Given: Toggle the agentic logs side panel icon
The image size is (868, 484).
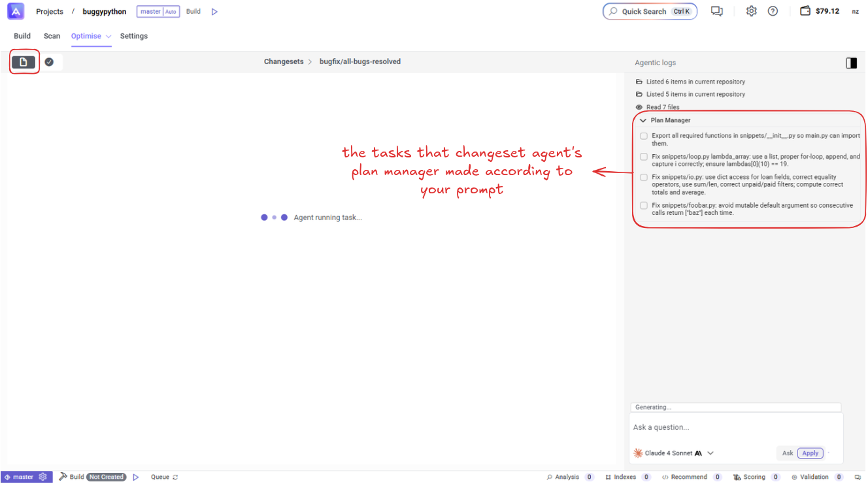Looking at the screenshot, I should point(851,63).
